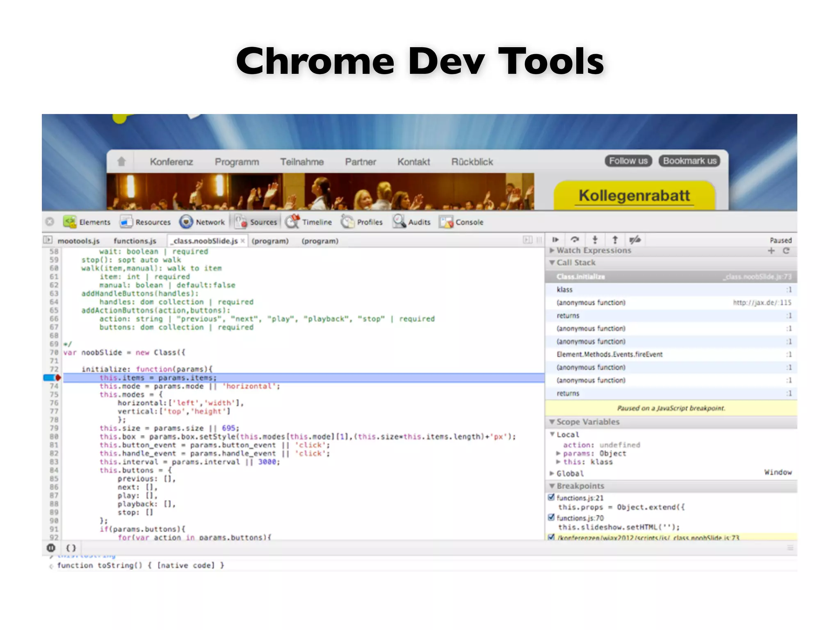The image size is (840, 630).
Task: Click the pretty print braces icon
Action: coord(71,548)
